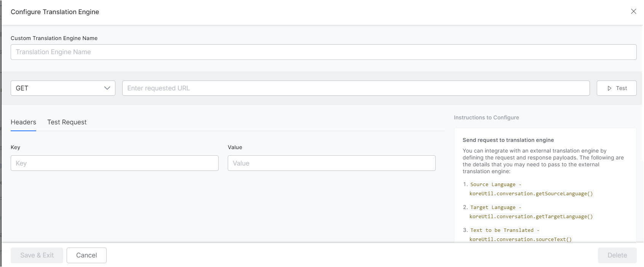
Task: Click the koreUtil.conversation.sourceText() code snippet
Action: [x=520, y=240]
